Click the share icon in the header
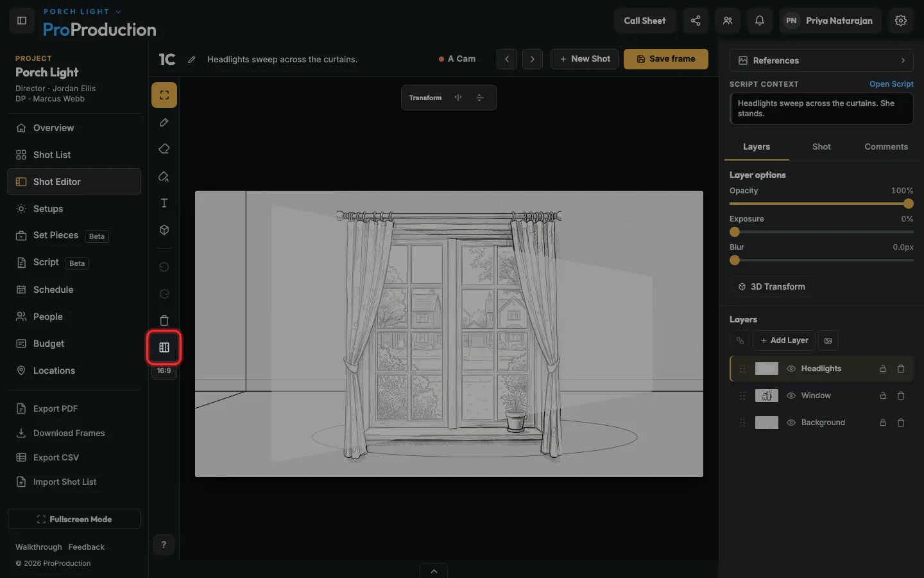Screen dimensions: 924x578 pos(696,21)
